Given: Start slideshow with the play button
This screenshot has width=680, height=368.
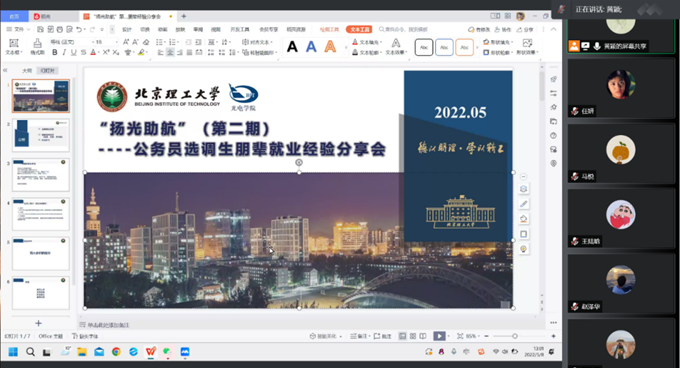Looking at the screenshot, I should [439, 336].
